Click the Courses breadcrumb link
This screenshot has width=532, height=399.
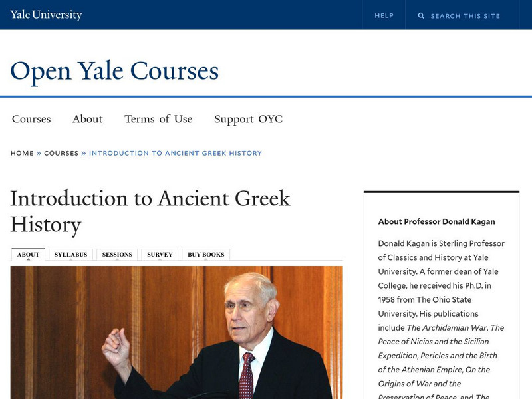pyautogui.click(x=61, y=153)
